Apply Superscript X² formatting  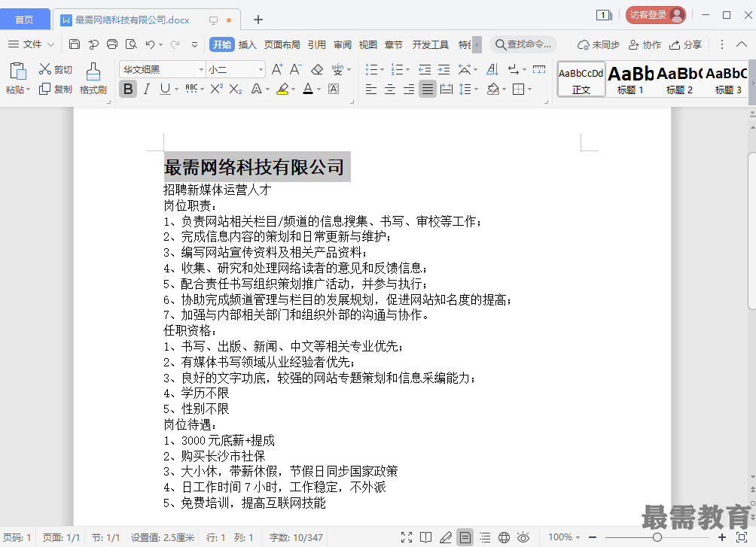(216, 89)
